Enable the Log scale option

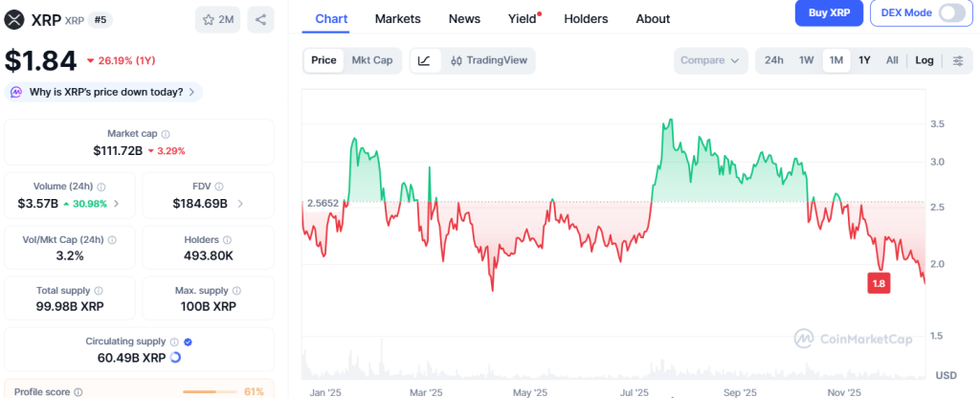click(924, 60)
